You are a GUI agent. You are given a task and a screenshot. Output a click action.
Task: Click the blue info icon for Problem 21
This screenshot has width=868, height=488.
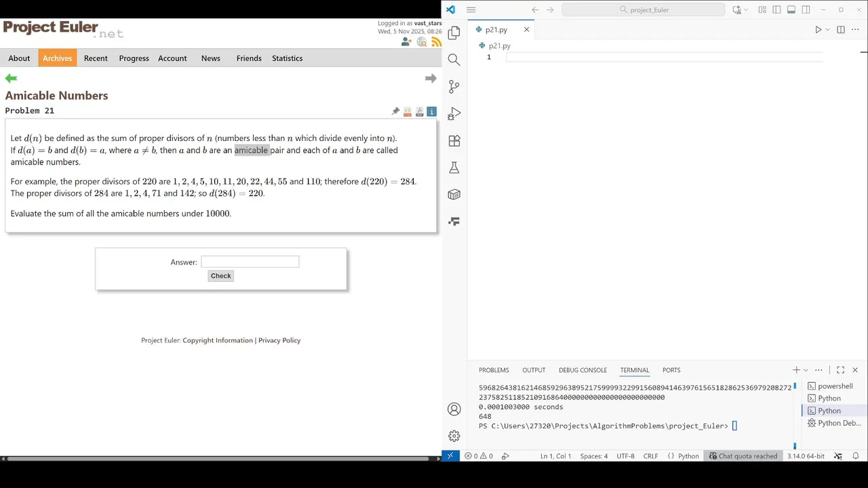(432, 111)
